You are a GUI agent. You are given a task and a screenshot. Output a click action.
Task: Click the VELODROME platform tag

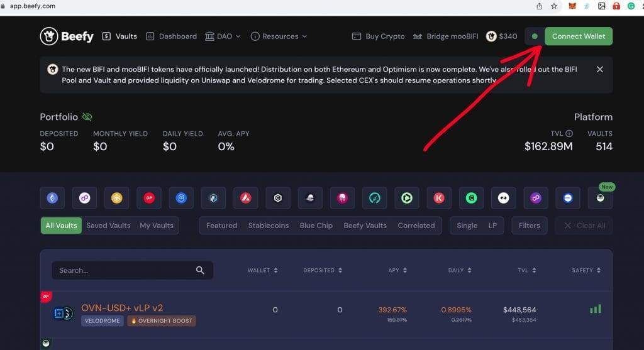coord(103,321)
